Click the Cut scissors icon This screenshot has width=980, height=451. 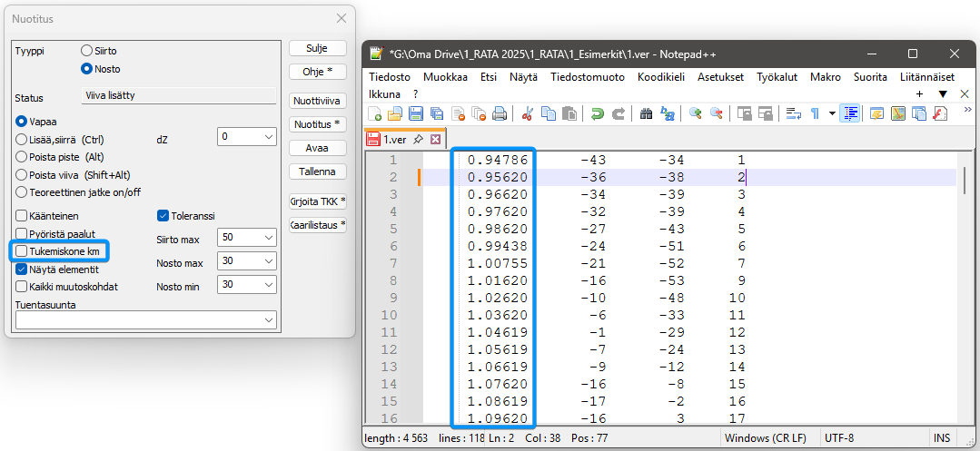[526, 113]
